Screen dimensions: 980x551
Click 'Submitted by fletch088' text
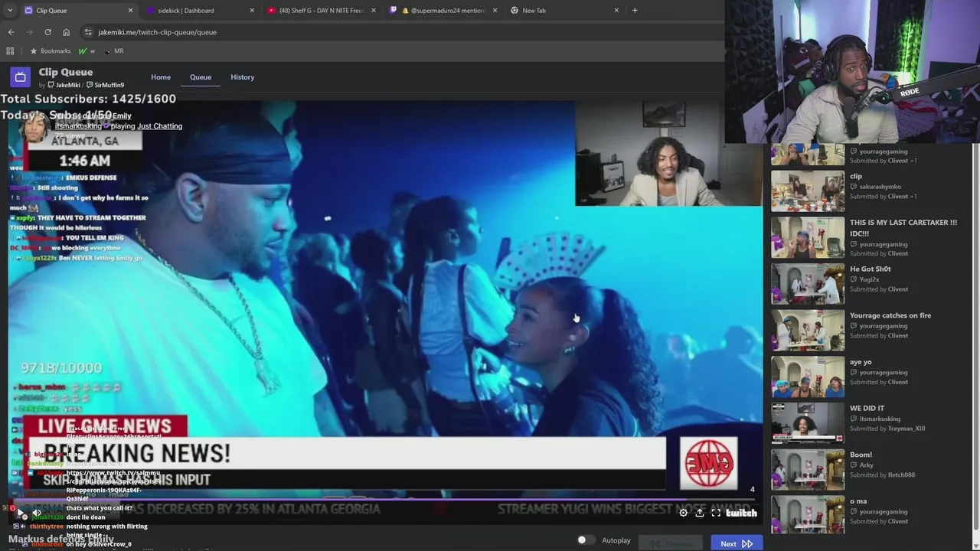click(x=882, y=474)
